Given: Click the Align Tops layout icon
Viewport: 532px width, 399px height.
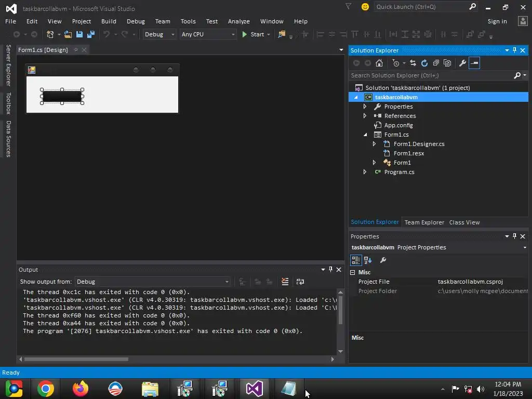Looking at the screenshot, I should 355,34.
